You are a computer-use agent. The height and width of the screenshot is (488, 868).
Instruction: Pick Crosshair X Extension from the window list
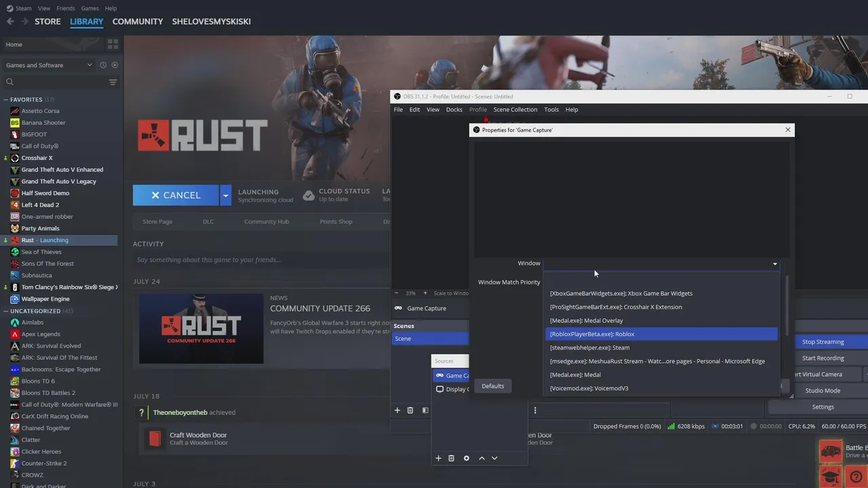[x=661, y=307]
